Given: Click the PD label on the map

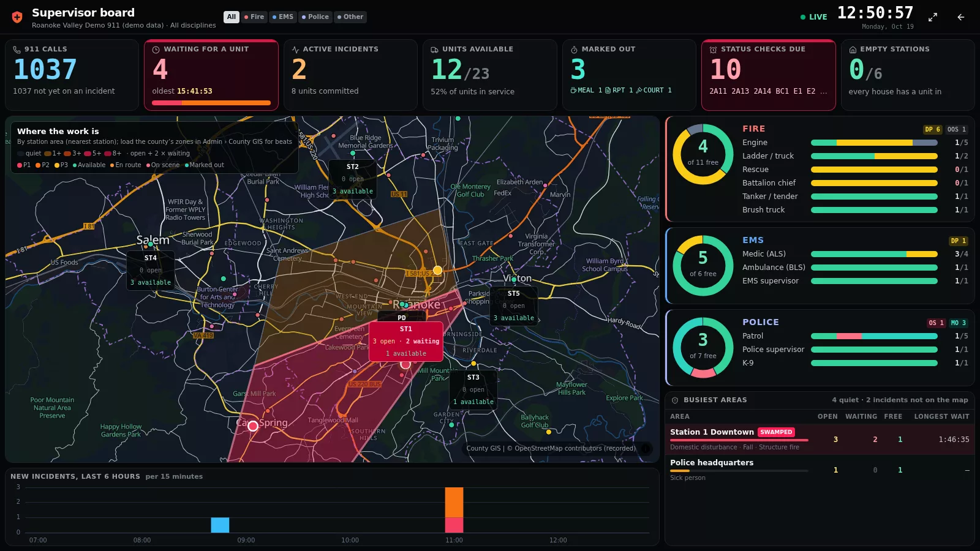Looking at the screenshot, I should [x=402, y=317].
